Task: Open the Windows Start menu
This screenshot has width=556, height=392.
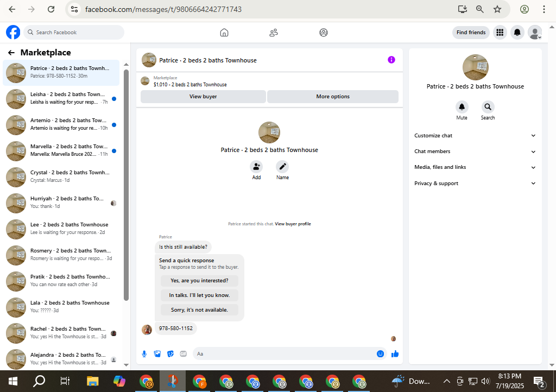Action: click(x=13, y=381)
